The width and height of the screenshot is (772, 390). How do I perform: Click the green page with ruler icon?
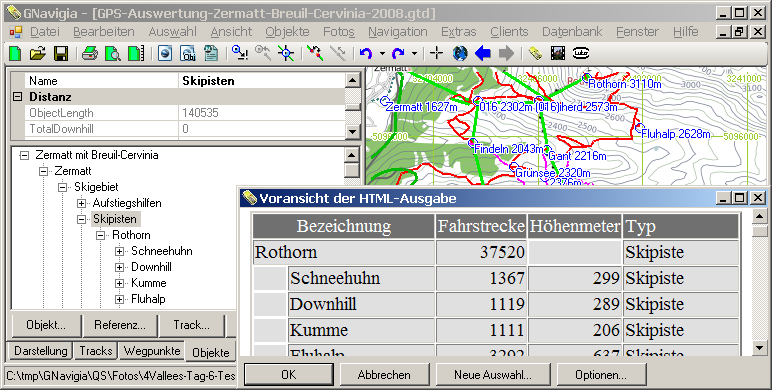[x=136, y=53]
